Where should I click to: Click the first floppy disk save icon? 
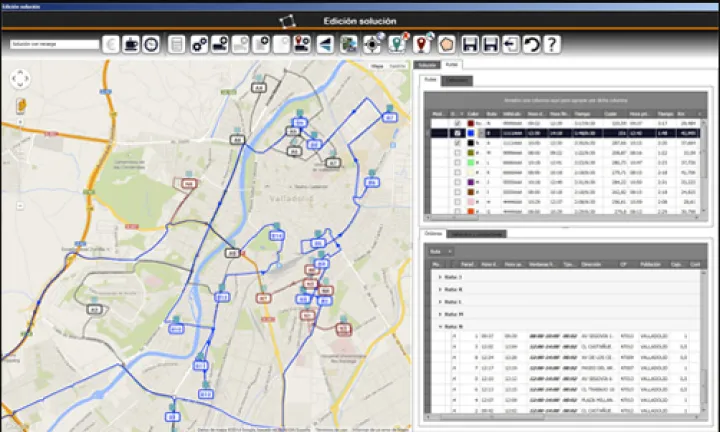pos(469,44)
